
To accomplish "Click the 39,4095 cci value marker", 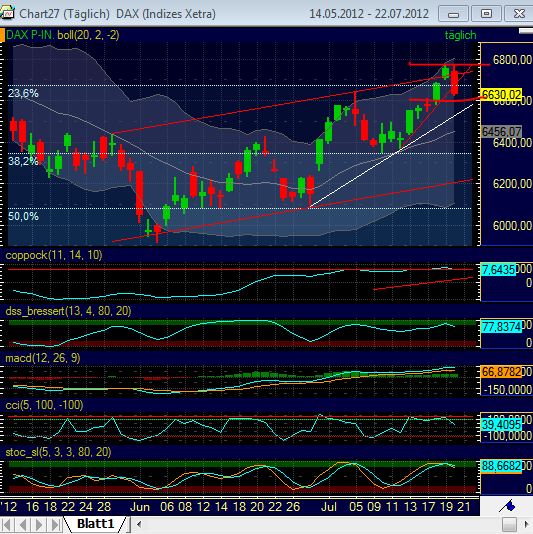I will pos(501,424).
